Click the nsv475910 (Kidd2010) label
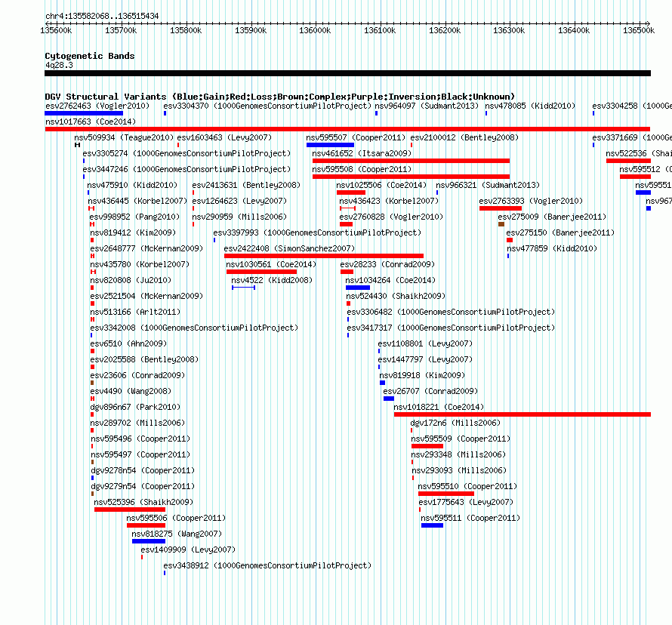 tap(132, 185)
